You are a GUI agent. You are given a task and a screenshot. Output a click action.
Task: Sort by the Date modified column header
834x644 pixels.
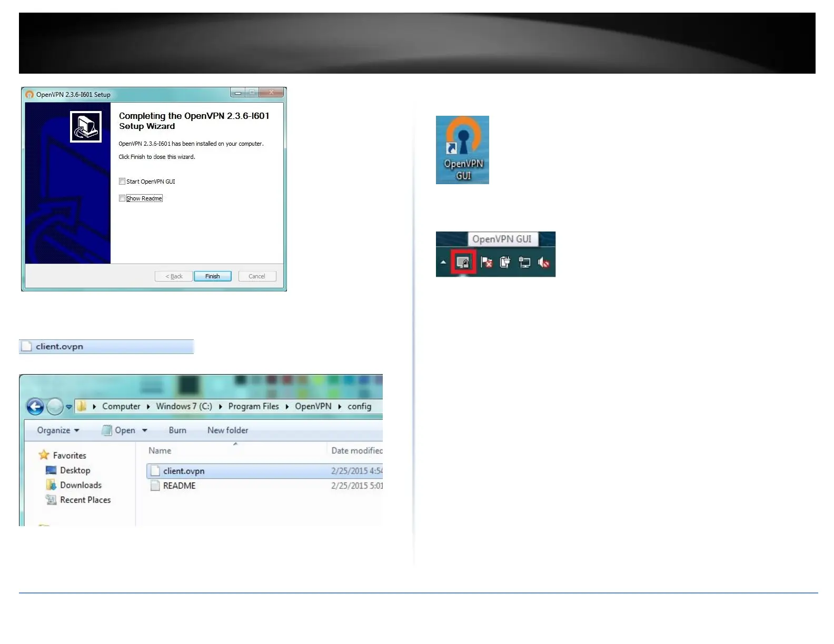pyautogui.click(x=356, y=451)
